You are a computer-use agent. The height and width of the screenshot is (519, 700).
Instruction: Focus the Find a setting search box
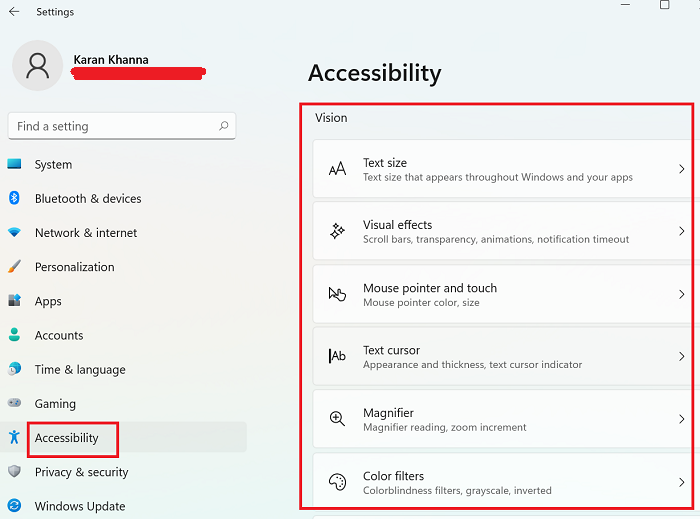click(110, 126)
